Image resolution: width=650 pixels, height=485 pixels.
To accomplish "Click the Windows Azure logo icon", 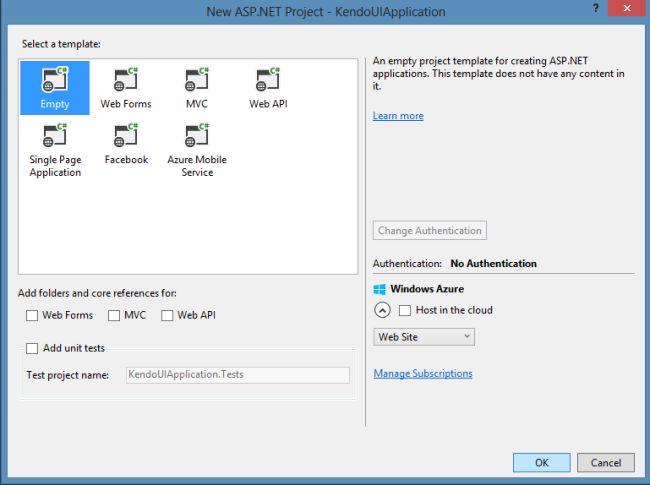I will click(379, 289).
